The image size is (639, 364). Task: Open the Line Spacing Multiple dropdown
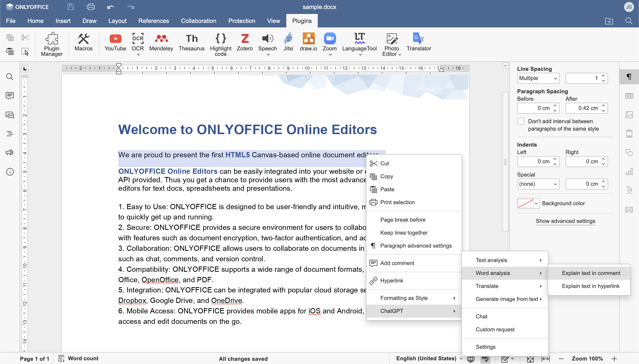(538, 78)
